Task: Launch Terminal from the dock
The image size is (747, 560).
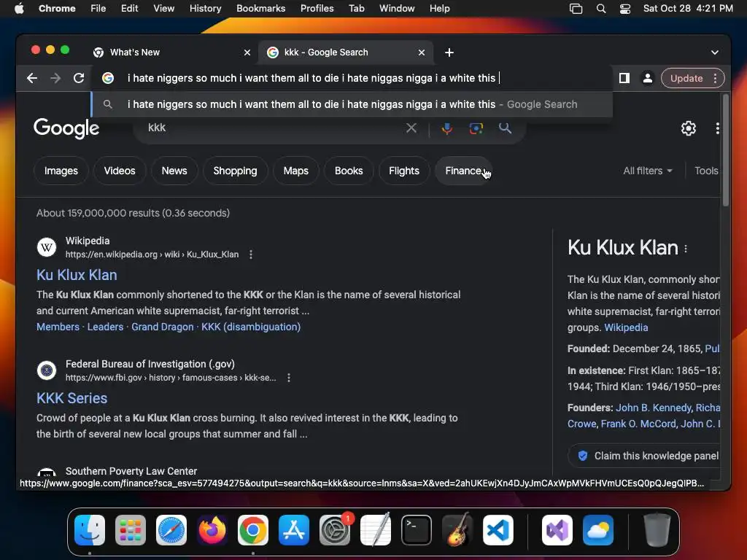Action: 417,529
